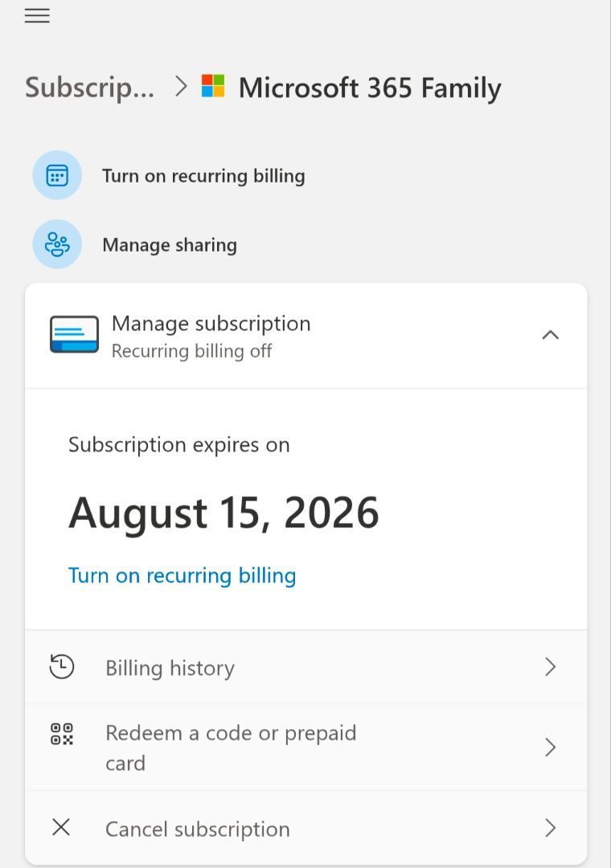Click the Subscription expires on label
This screenshot has height=868, width=611.
point(179,445)
